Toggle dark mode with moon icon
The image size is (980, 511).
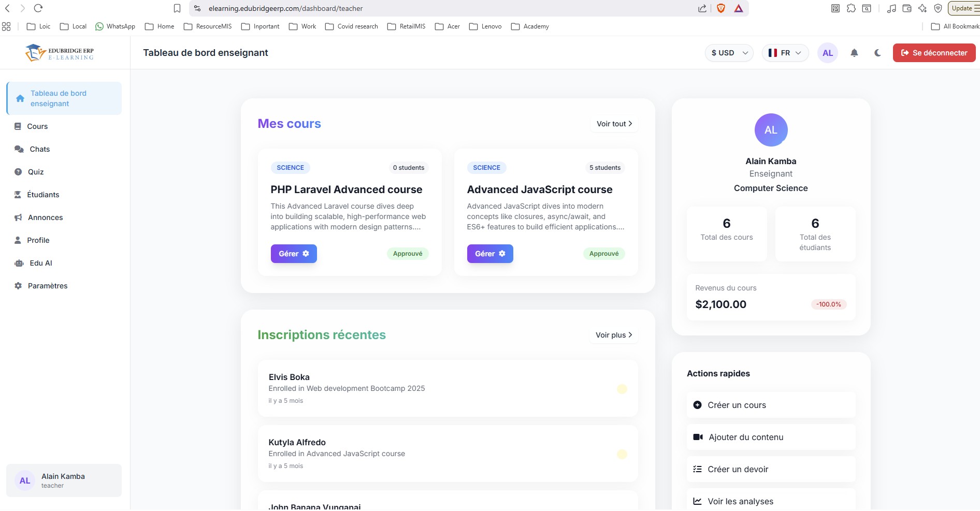coord(877,53)
